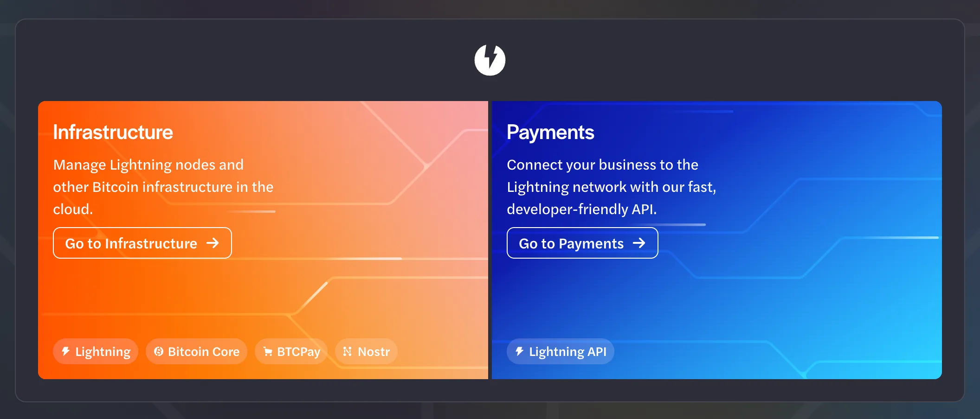The height and width of the screenshot is (419, 980).
Task: Select the Nostr tag chip
Action: pos(366,351)
